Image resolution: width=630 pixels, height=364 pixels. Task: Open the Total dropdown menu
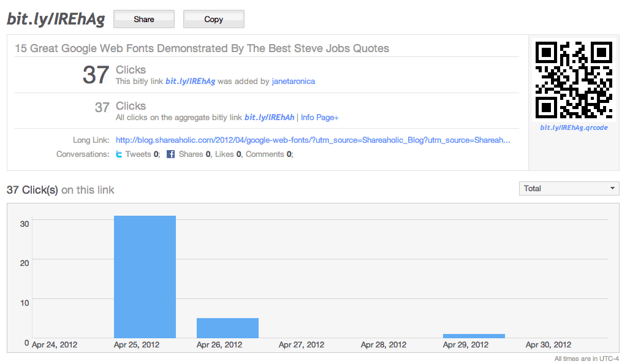569,188
